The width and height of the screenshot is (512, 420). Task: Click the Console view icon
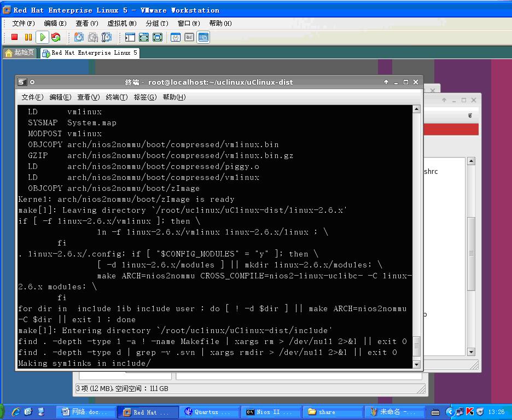click(x=203, y=37)
